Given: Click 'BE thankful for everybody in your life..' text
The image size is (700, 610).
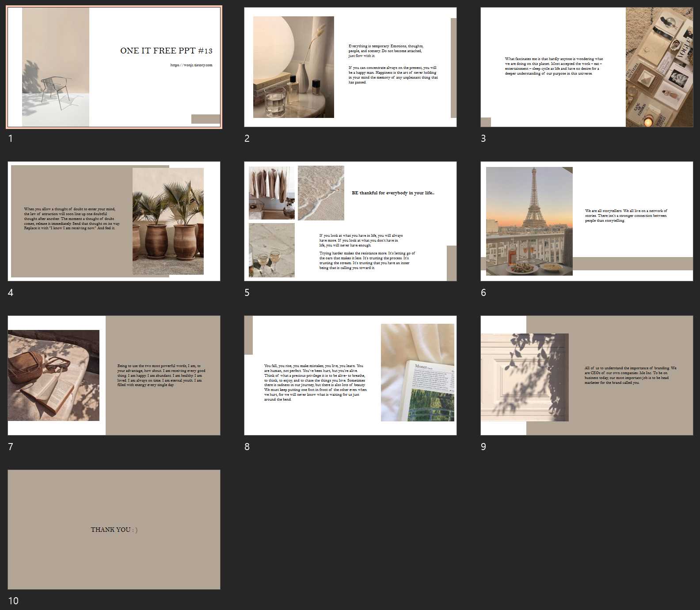Looking at the screenshot, I should click(393, 193).
